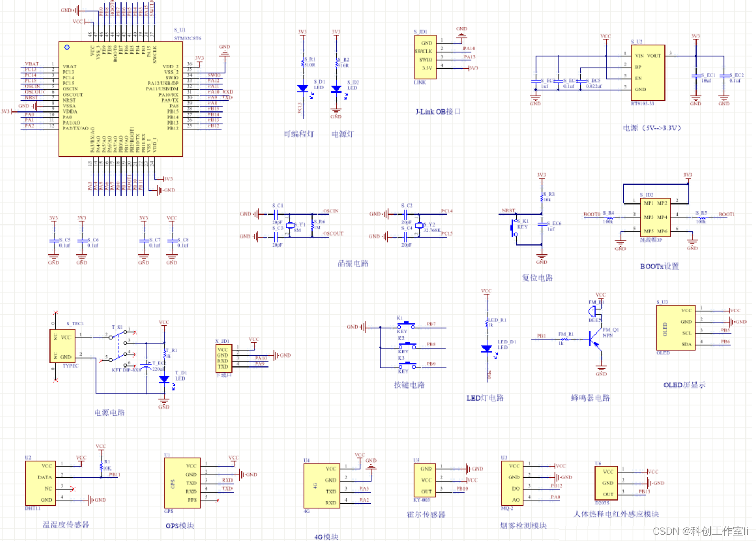
Task: Select the OLED display module S_U3
Action: [677, 328]
